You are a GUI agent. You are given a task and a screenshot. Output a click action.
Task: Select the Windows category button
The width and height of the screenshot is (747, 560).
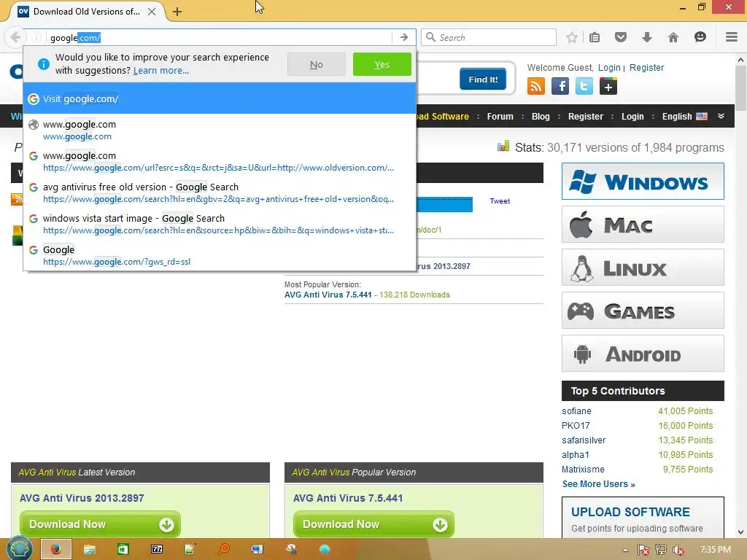point(643,182)
